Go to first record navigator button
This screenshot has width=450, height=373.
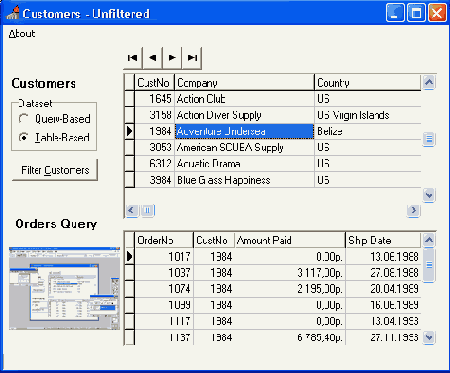[x=133, y=58]
